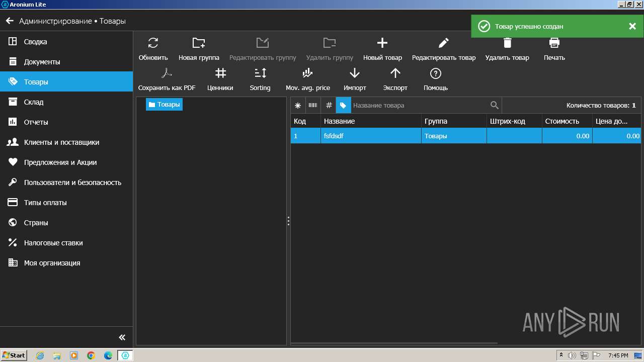
Task: Select Товары in the sidebar
Action: pyautogui.click(x=66, y=82)
